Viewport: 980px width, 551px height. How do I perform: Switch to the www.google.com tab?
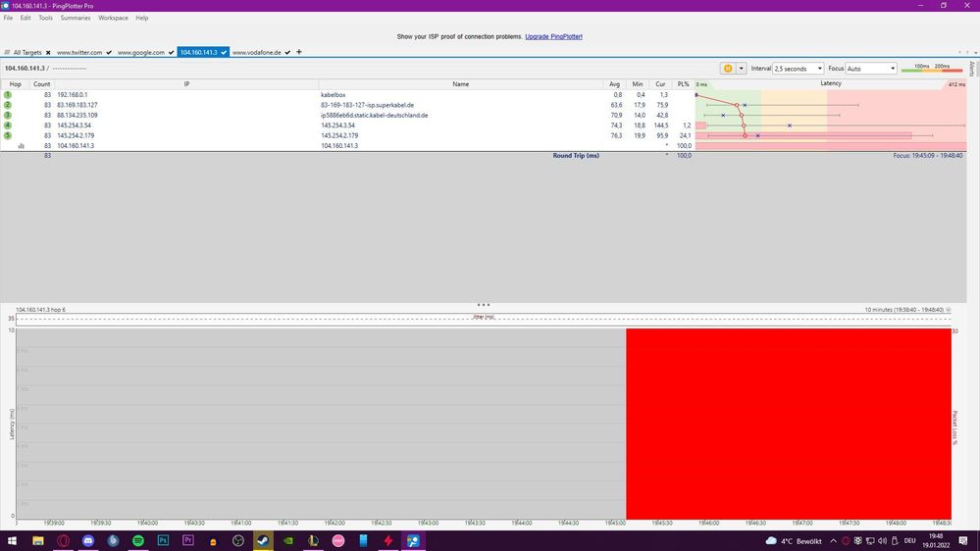[x=141, y=53]
